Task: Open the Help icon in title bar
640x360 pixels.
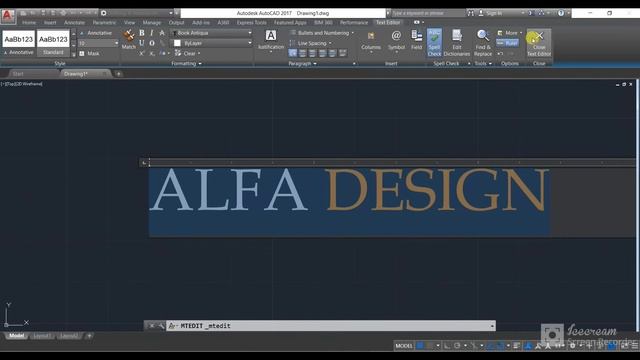Action: [x=561, y=13]
